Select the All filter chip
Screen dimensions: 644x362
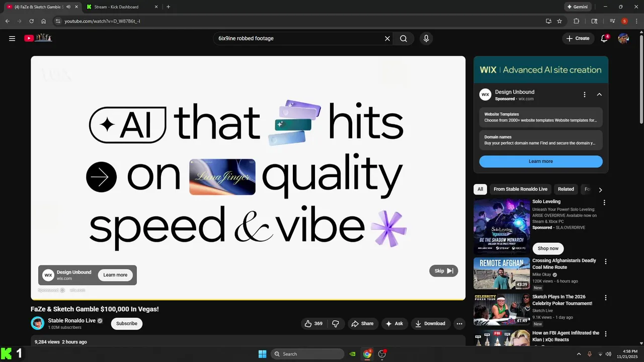[x=480, y=190]
